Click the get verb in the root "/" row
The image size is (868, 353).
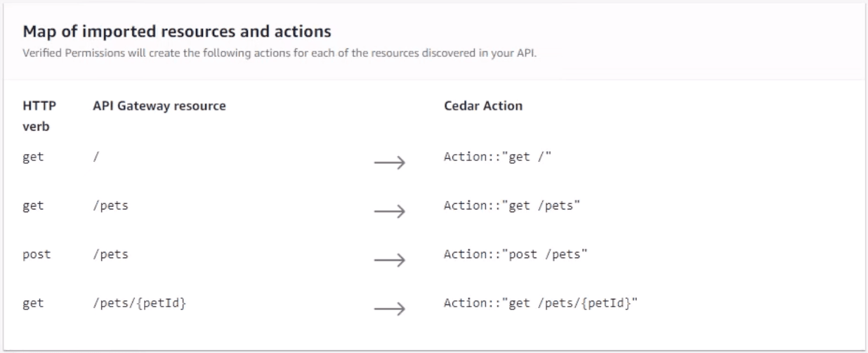(33, 157)
